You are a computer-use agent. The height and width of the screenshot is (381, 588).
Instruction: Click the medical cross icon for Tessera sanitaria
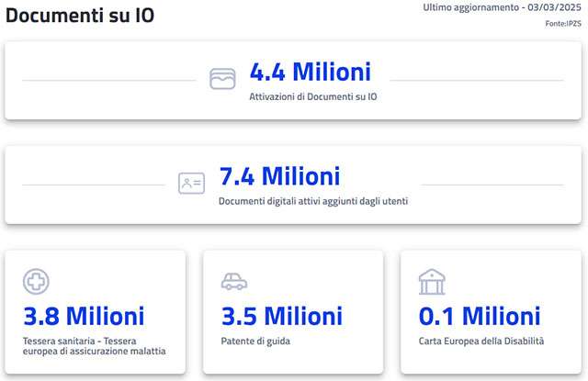click(x=36, y=281)
